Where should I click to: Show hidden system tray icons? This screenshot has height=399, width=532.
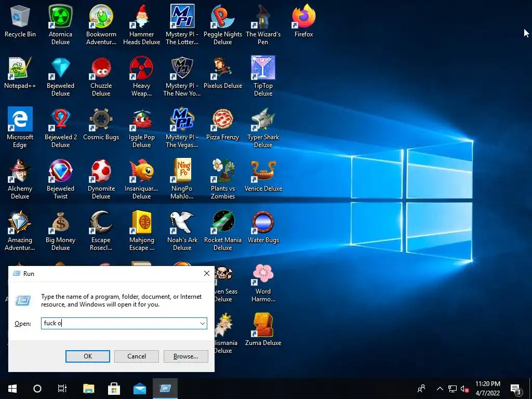(440, 389)
